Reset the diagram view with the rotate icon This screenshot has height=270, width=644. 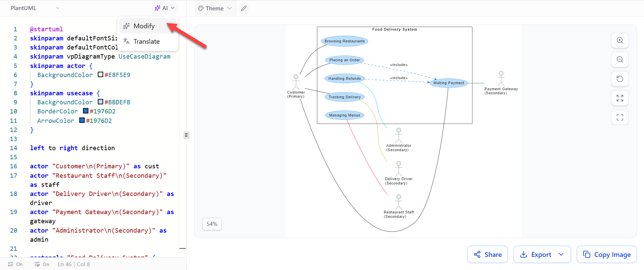click(620, 79)
